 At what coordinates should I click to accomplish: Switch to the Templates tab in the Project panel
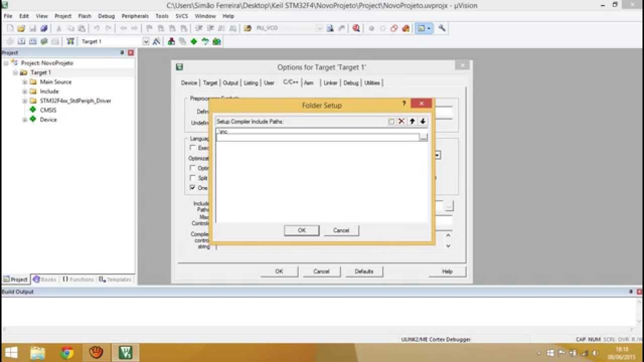click(x=115, y=279)
